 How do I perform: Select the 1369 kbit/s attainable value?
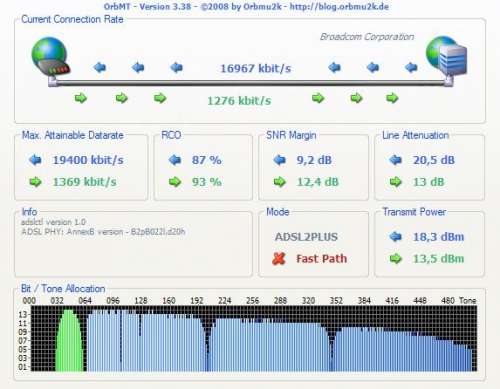(84, 182)
